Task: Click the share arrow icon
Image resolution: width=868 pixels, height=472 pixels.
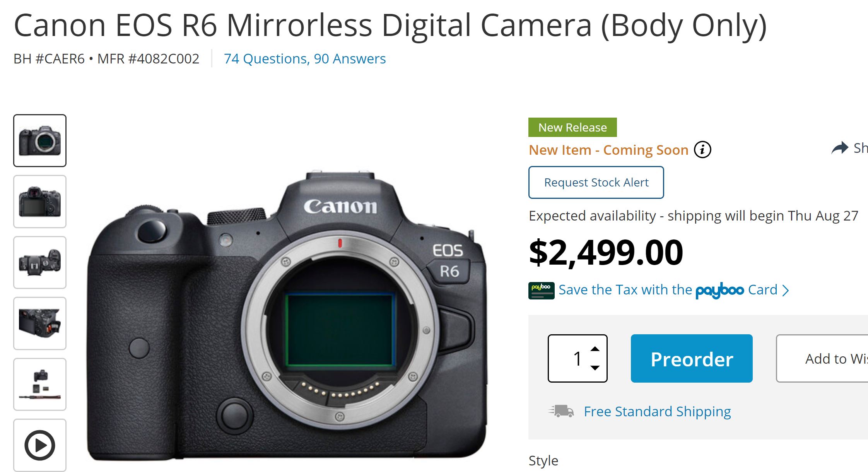Action: coord(839,148)
